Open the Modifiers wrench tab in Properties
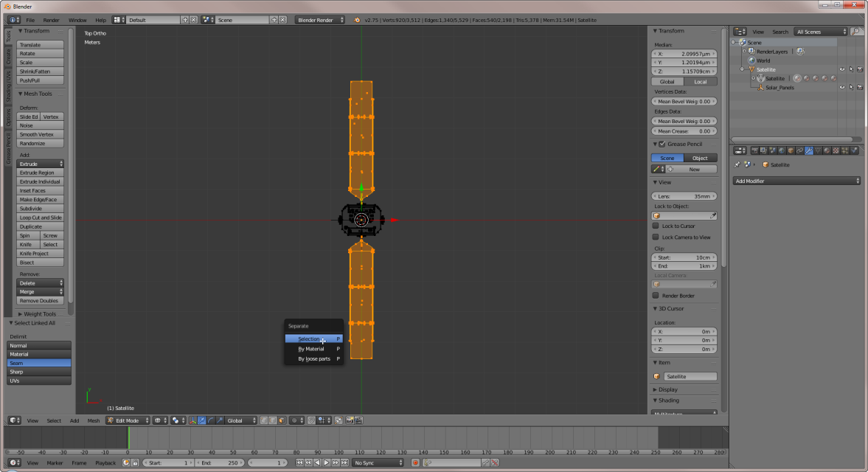This screenshot has width=868, height=472. pyautogui.click(x=809, y=150)
